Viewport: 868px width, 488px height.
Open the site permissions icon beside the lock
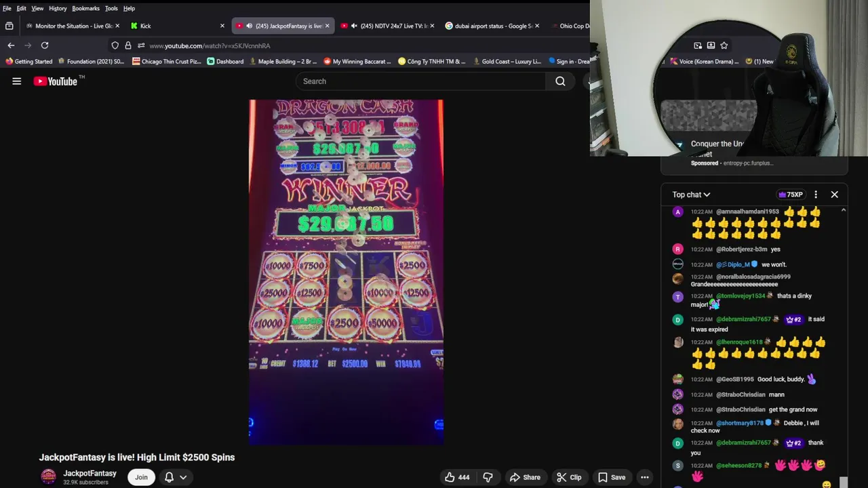click(x=141, y=45)
